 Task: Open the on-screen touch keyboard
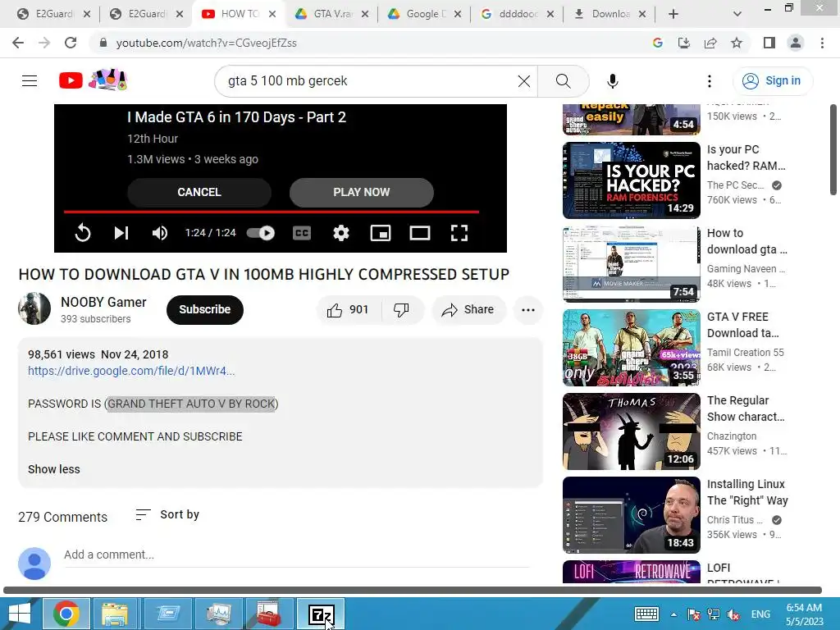click(x=646, y=614)
